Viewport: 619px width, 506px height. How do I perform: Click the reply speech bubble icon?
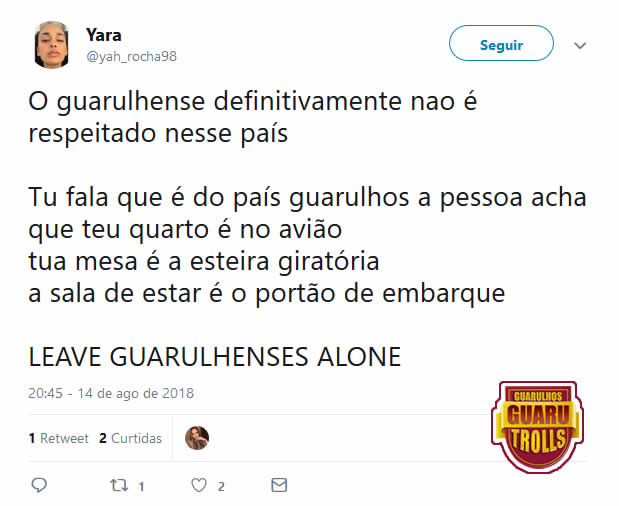(39, 485)
